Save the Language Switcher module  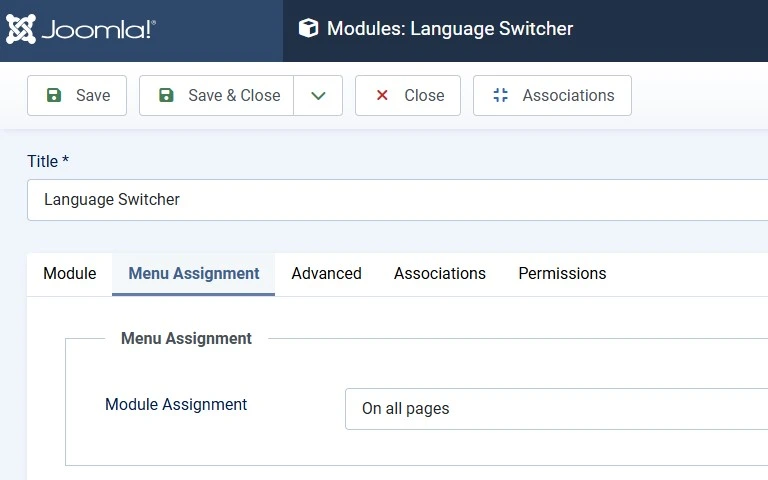point(77,96)
